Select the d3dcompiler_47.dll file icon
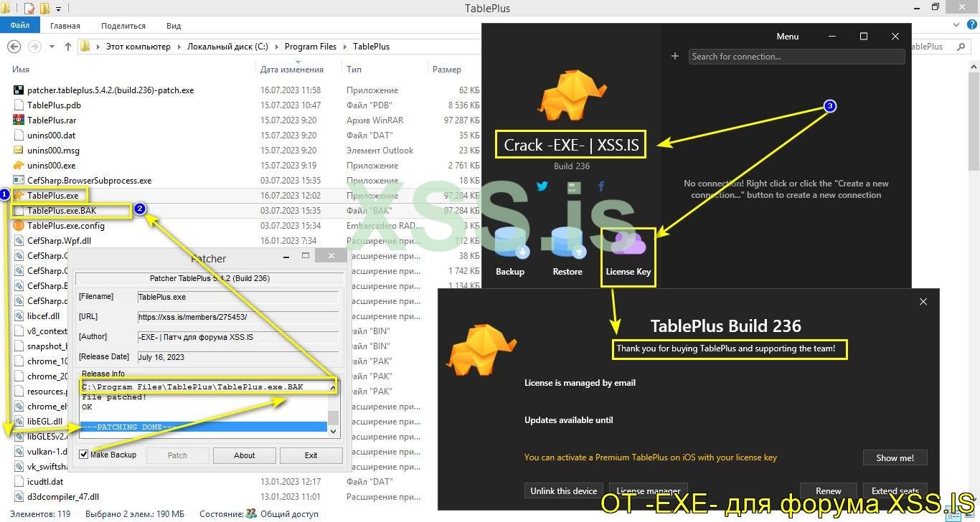The width and height of the screenshot is (980, 522). pyautogui.click(x=19, y=497)
